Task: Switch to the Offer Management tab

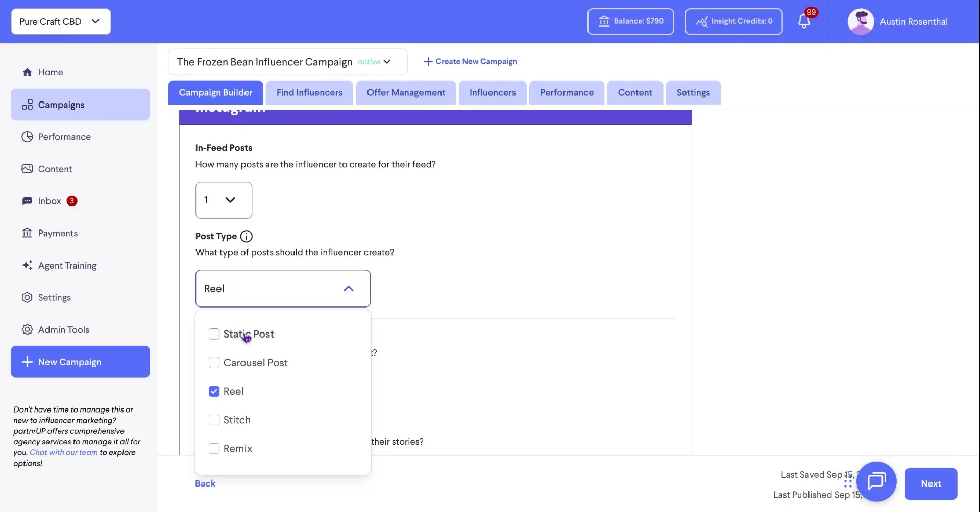Action: [405, 92]
